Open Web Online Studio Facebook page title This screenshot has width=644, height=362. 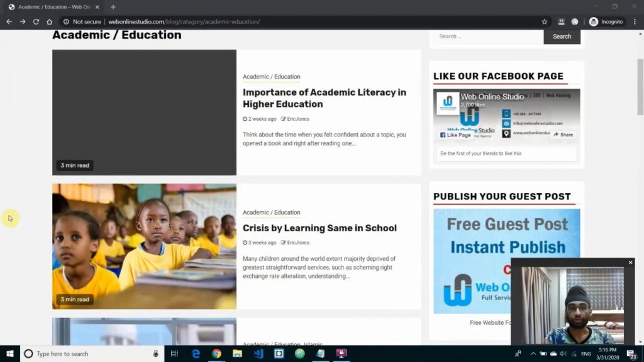point(492,97)
